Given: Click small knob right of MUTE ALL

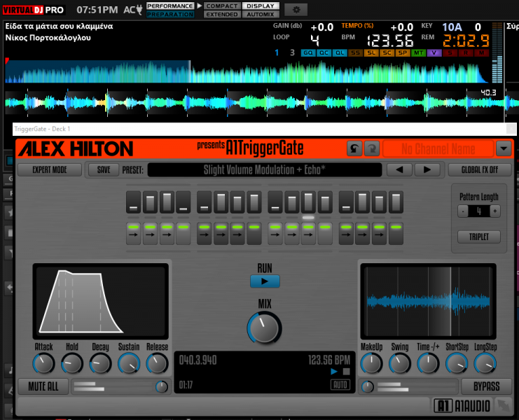Looking at the screenshot, I should pos(162,386).
